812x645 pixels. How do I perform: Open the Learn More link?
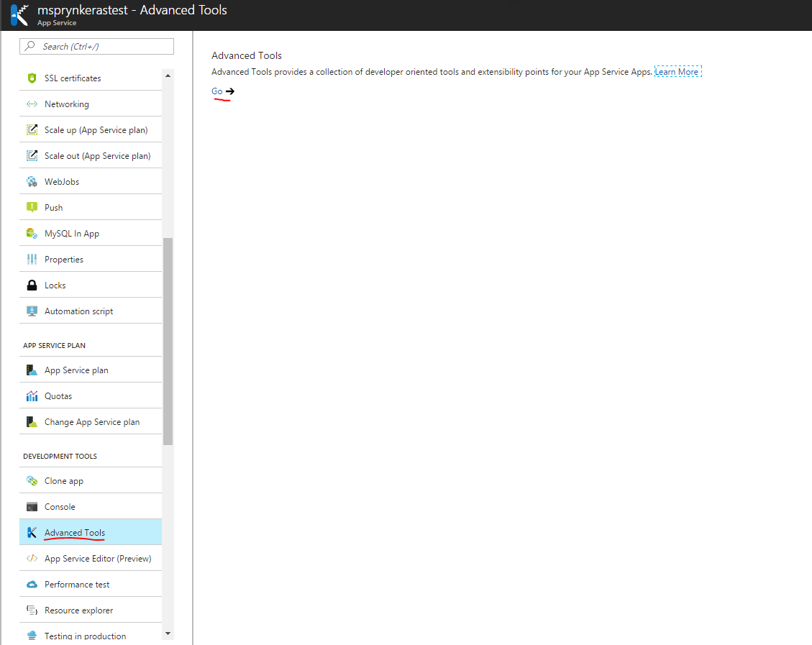678,72
